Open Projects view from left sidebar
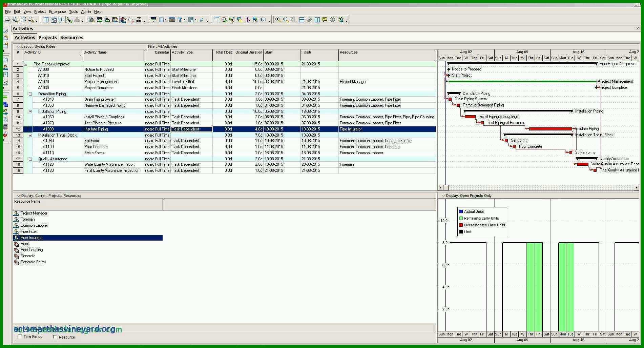 pyautogui.click(x=5, y=60)
